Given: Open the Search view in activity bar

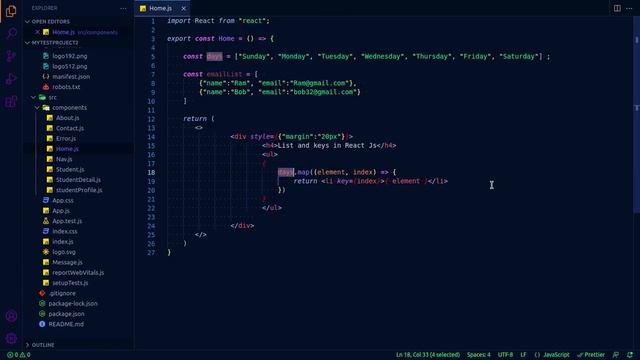Looking at the screenshot, I should [11, 33].
